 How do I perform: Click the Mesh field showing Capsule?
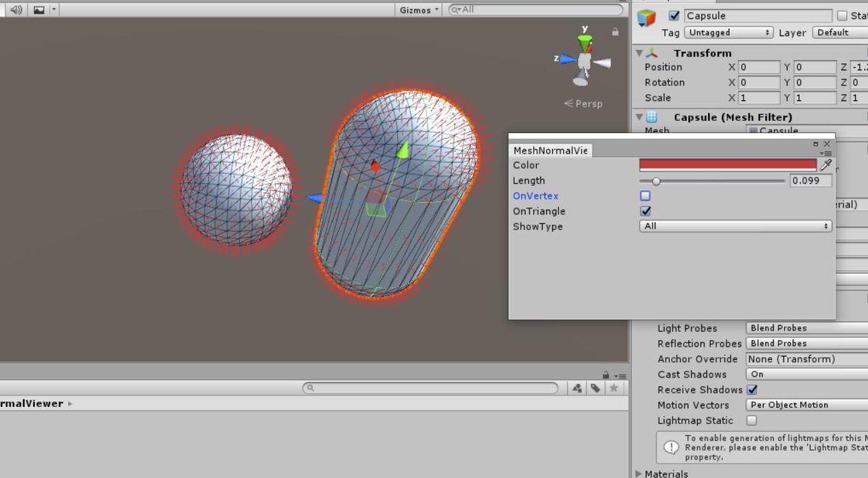(806, 131)
